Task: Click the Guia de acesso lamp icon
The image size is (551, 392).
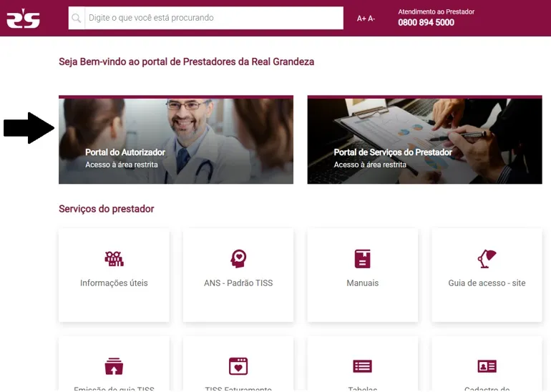Action: [x=487, y=258]
